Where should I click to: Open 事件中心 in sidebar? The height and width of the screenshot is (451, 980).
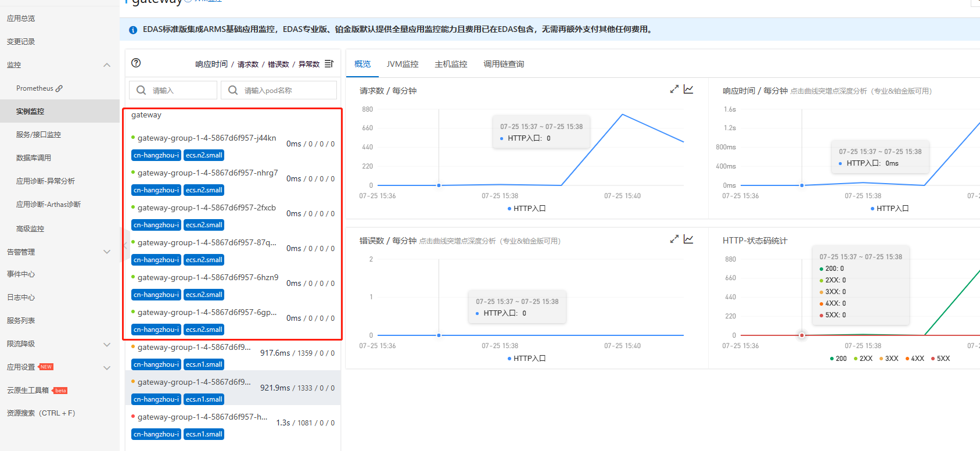point(21,274)
